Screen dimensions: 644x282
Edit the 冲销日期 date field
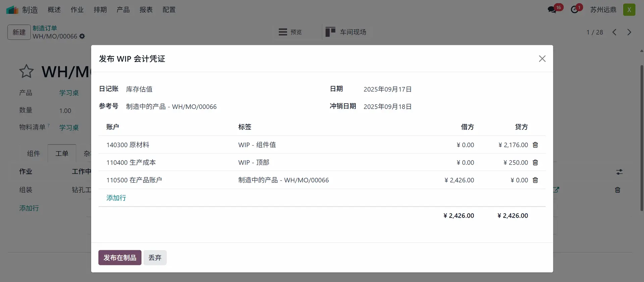[387, 107]
